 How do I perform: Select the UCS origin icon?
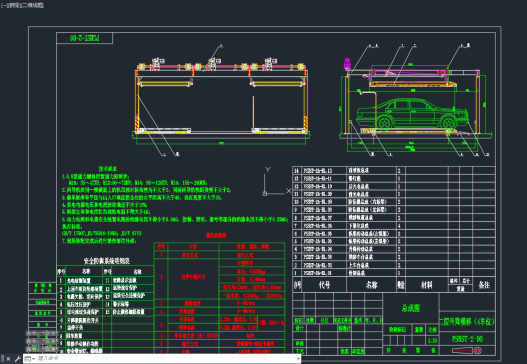tap(265, 193)
